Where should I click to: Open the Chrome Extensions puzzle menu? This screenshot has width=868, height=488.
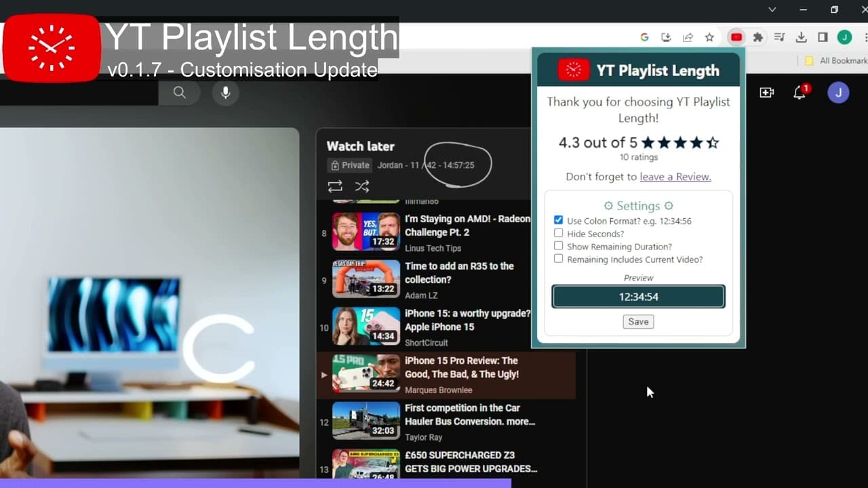[x=758, y=37]
